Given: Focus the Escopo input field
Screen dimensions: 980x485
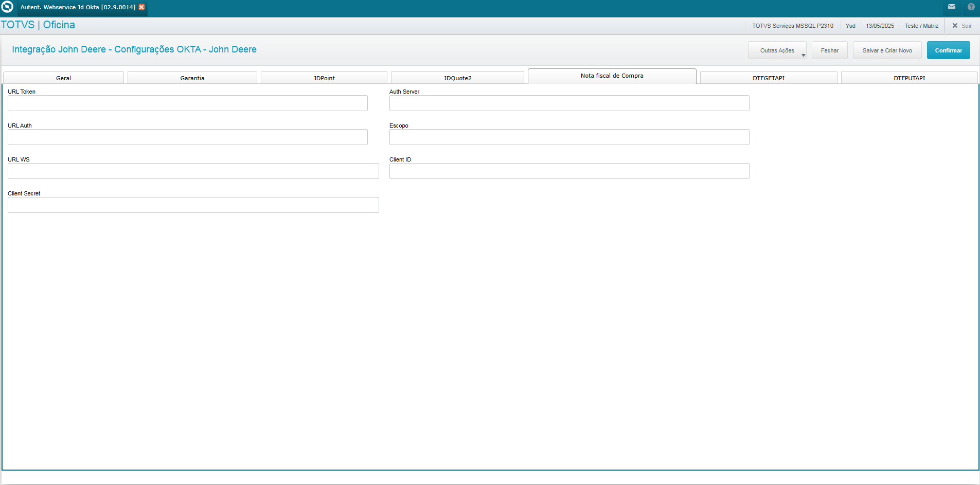Looking at the screenshot, I should point(569,137).
